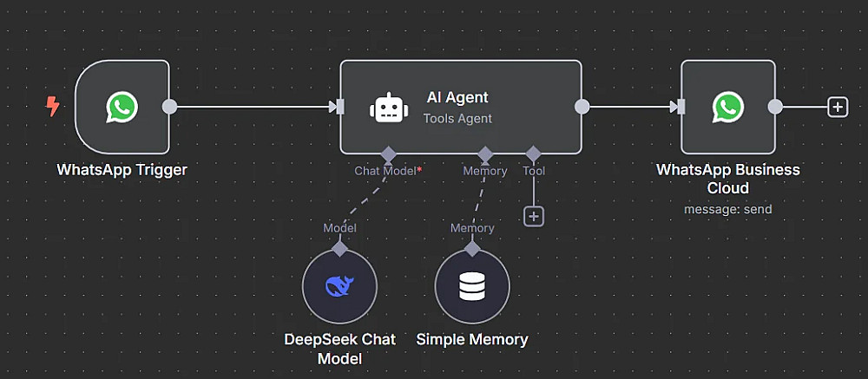Click the red lightning trigger icon
Screen dimensions: 868x379
(53, 106)
